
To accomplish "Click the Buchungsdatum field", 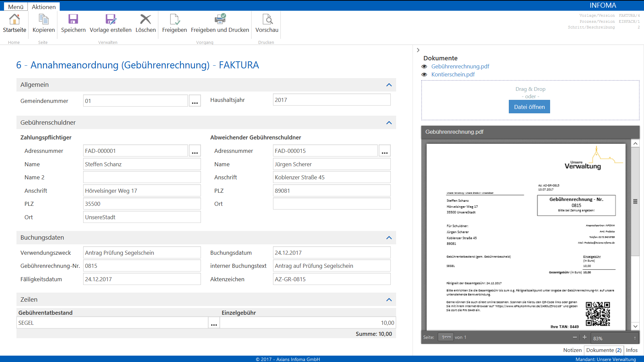I will pyautogui.click(x=332, y=253).
